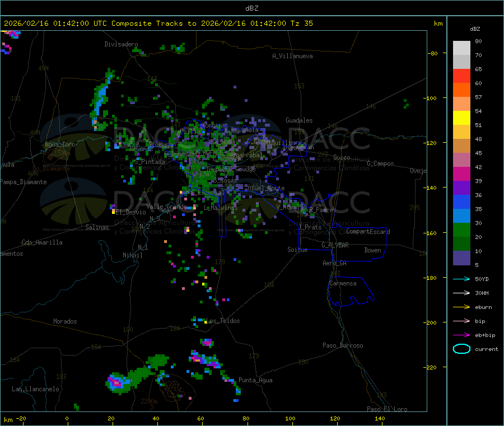
Task: Click the Pampa_Diamante map label
Action: coord(23,182)
